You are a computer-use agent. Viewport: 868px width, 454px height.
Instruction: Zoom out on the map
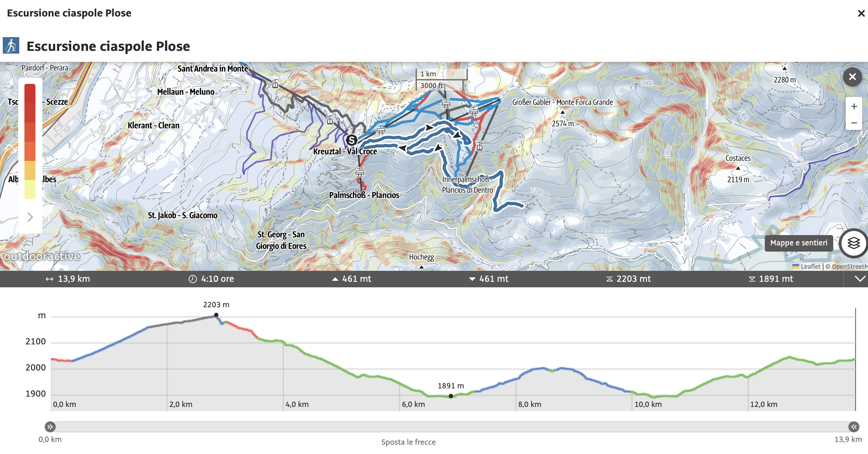854,123
